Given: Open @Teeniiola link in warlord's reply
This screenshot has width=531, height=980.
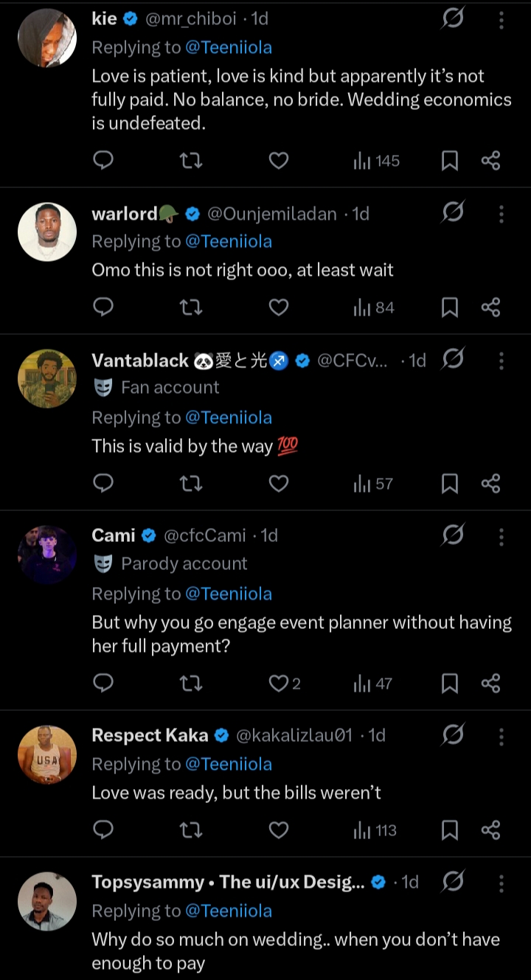Looking at the screenshot, I should pos(228,241).
